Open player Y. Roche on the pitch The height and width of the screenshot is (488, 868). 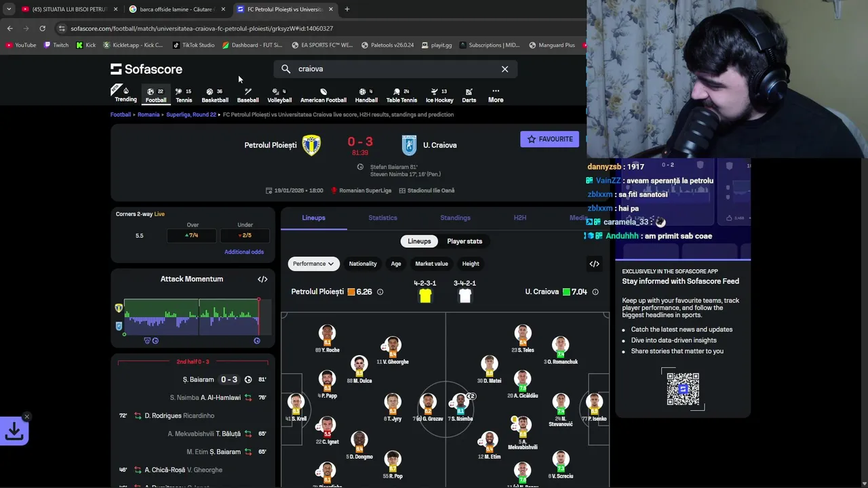click(327, 339)
